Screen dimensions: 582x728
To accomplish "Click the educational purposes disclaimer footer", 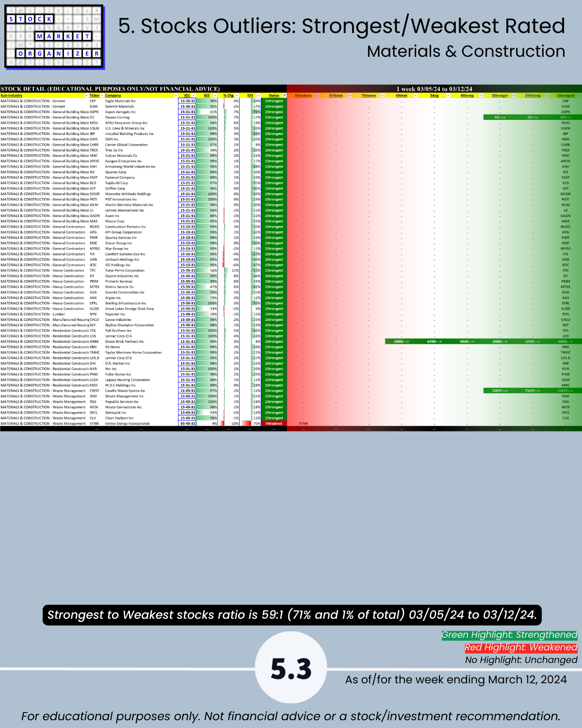I will coord(291,716).
